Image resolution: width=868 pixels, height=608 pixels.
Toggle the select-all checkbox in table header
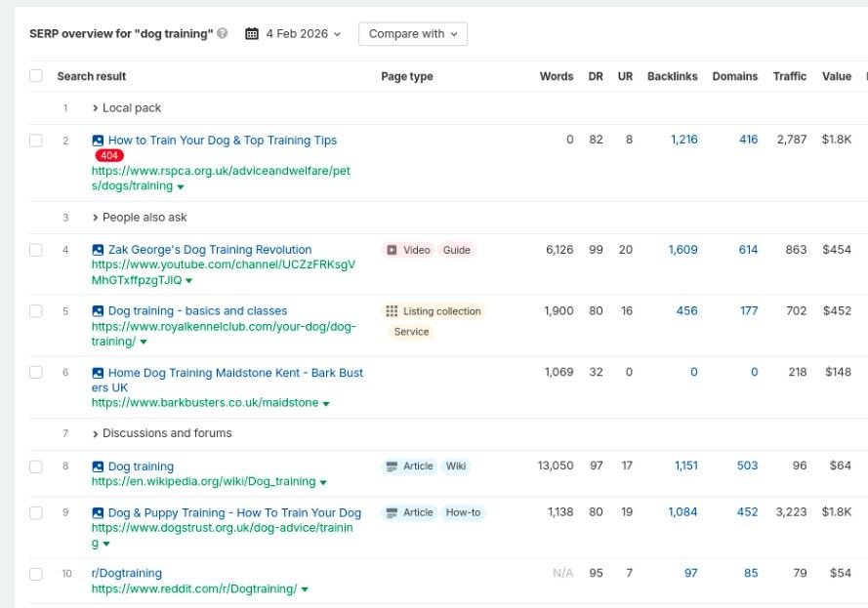coord(36,76)
